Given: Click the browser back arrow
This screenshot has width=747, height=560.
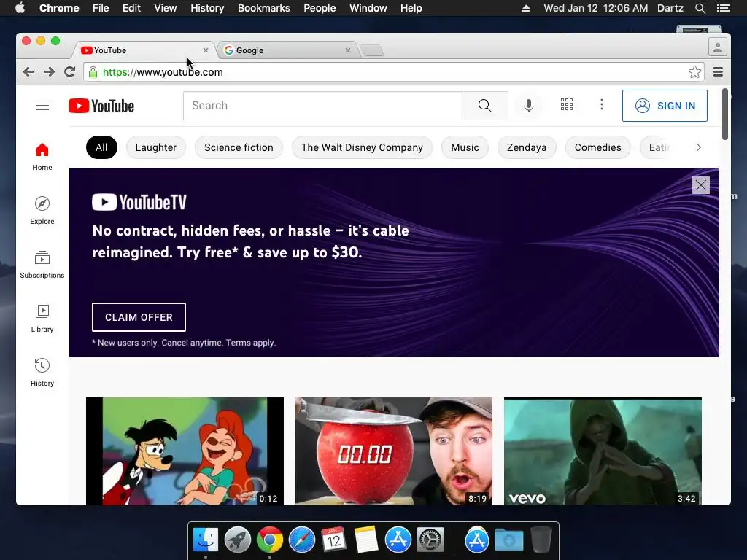Looking at the screenshot, I should click(x=28, y=72).
